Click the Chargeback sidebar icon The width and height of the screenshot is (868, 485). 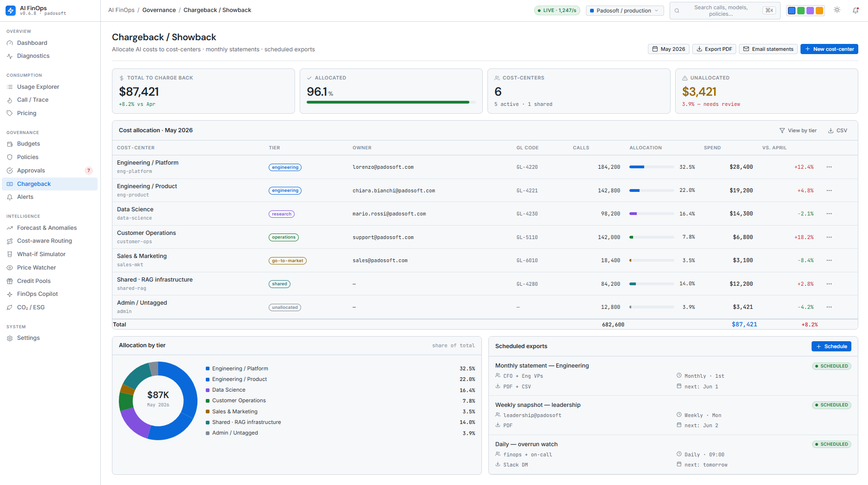pyautogui.click(x=10, y=184)
